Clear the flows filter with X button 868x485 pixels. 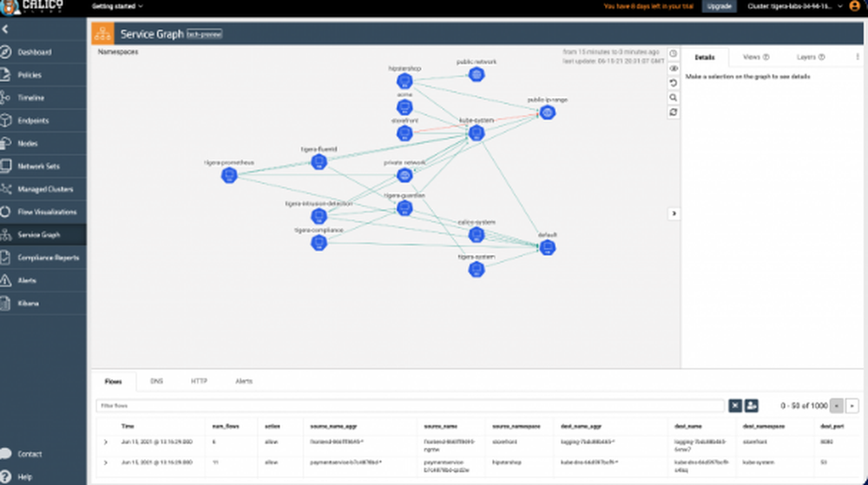tap(735, 406)
